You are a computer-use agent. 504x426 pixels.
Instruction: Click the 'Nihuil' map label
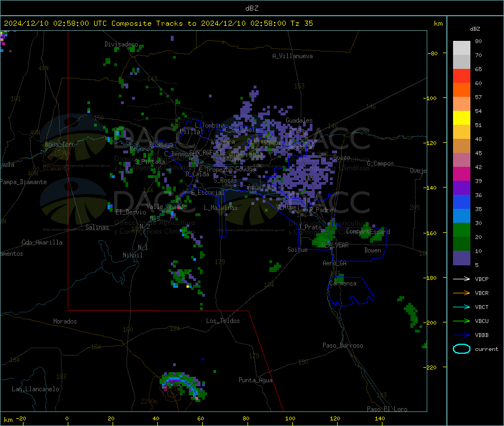click(x=133, y=255)
